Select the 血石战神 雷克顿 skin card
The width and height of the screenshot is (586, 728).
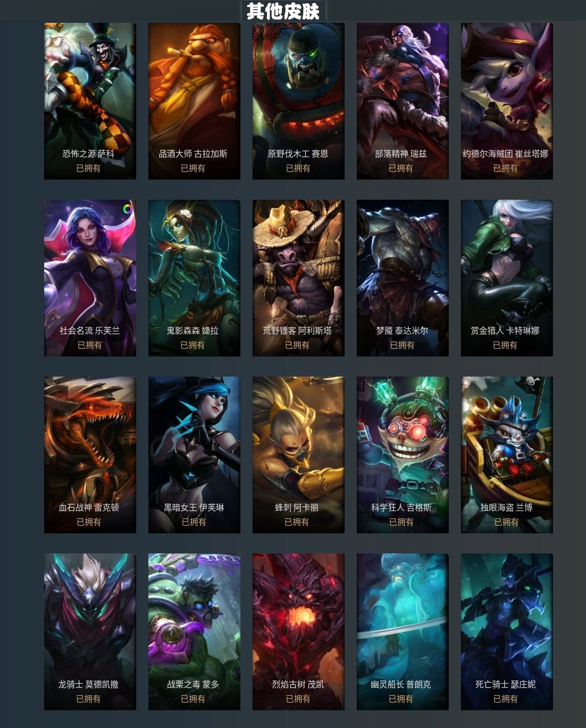[90, 455]
